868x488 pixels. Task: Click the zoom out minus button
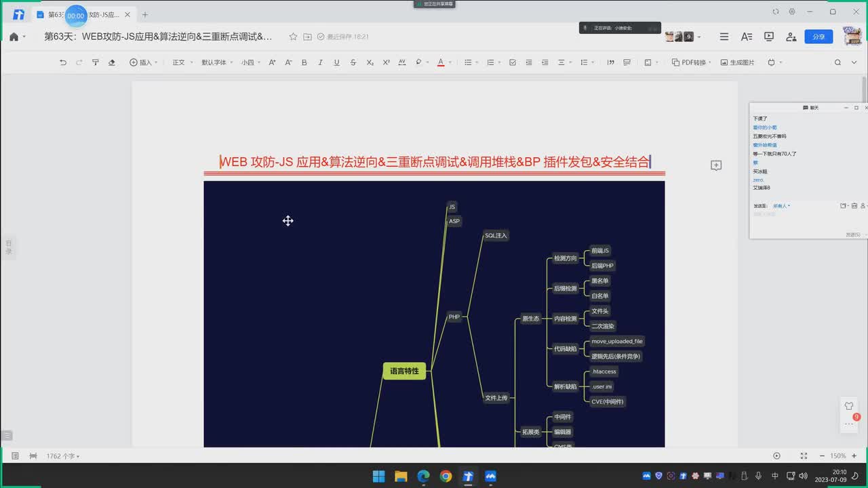click(821, 456)
